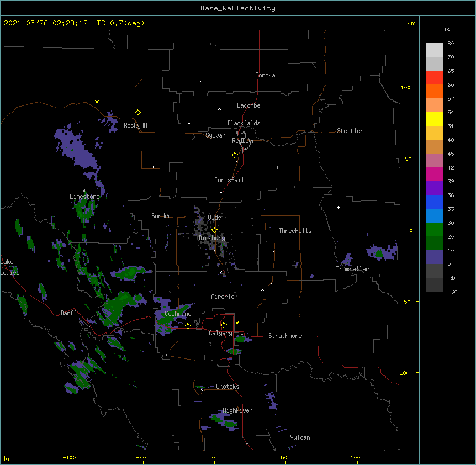Select the yellow diamond marker east of Cochrane
Screen dimensions: 476x465
[188, 326]
